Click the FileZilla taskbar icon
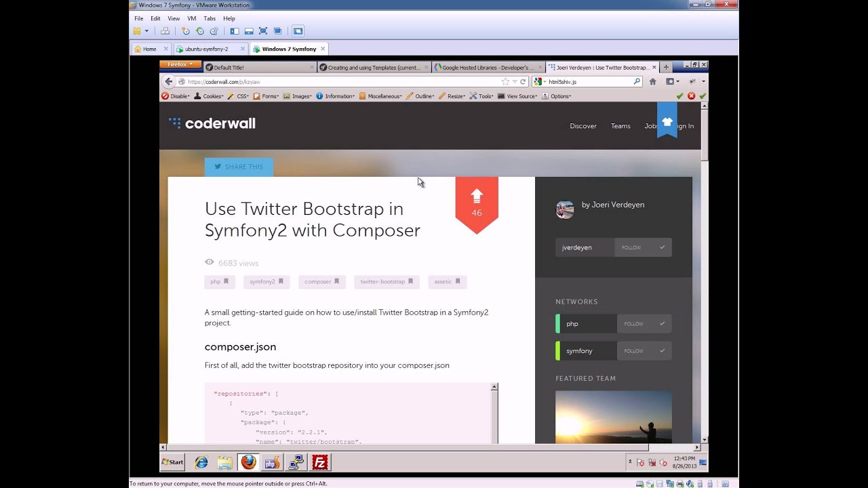Screen dimensions: 868x488 (320, 463)
